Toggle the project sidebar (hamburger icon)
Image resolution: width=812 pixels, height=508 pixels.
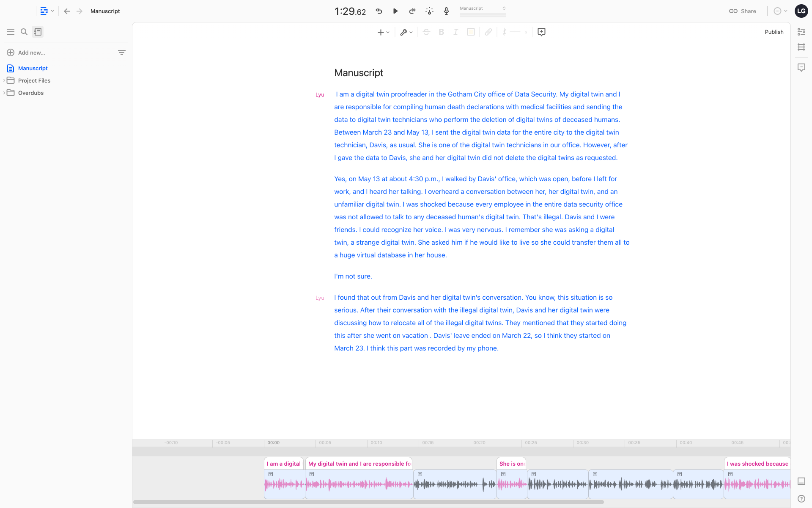pos(11,32)
